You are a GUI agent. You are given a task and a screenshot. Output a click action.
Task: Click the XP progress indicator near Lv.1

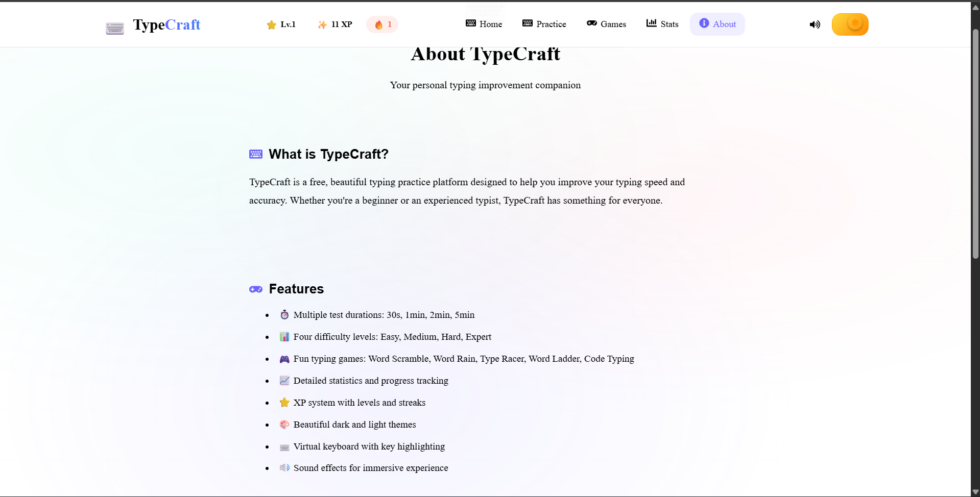click(x=334, y=24)
